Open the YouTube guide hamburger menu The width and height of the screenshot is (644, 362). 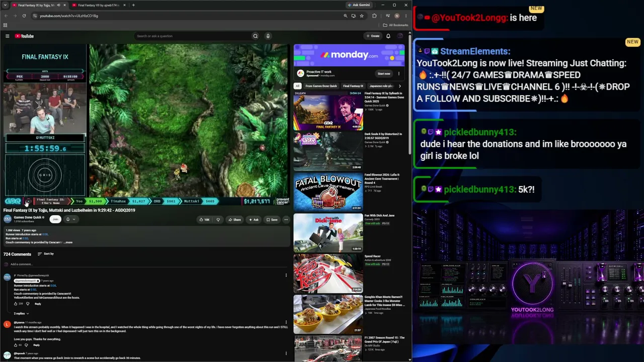point(7,36)
